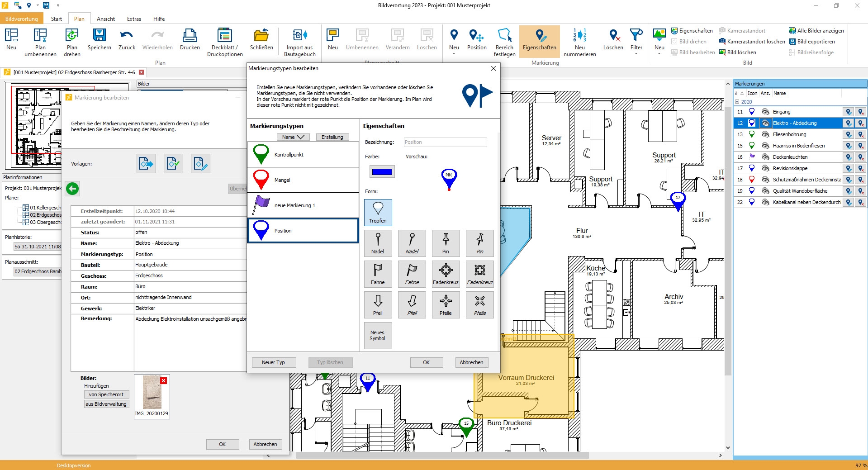Click Kamerastandort löschen in the ribbon

point(752,42)
